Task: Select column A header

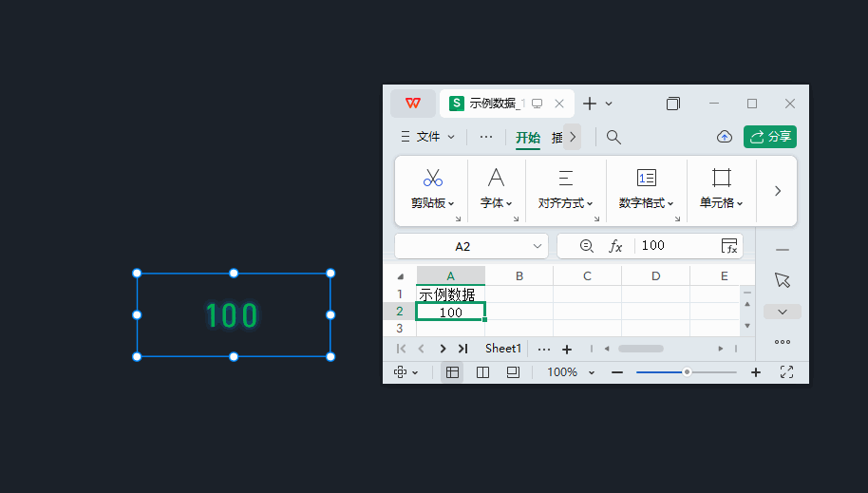Action: pos(450,275)
